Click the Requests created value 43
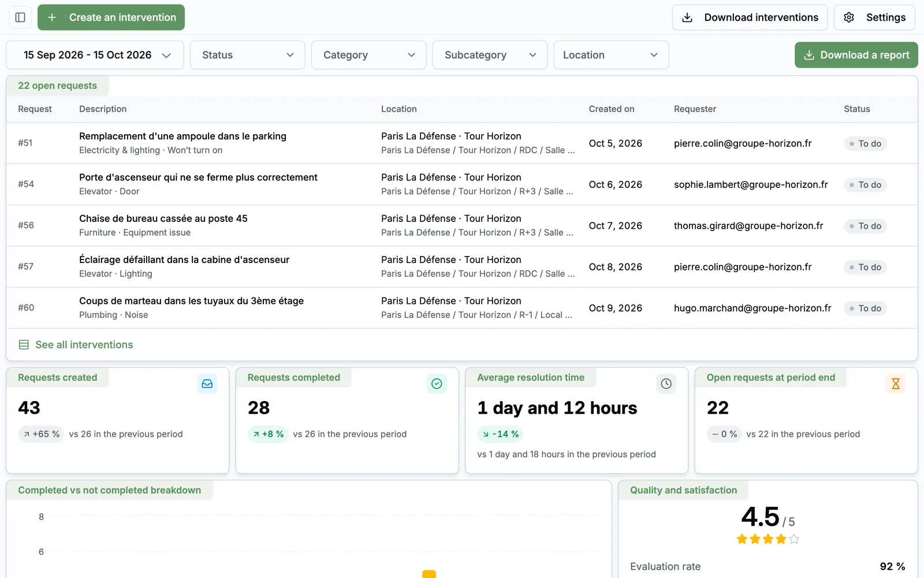 (x=29, y=408)
